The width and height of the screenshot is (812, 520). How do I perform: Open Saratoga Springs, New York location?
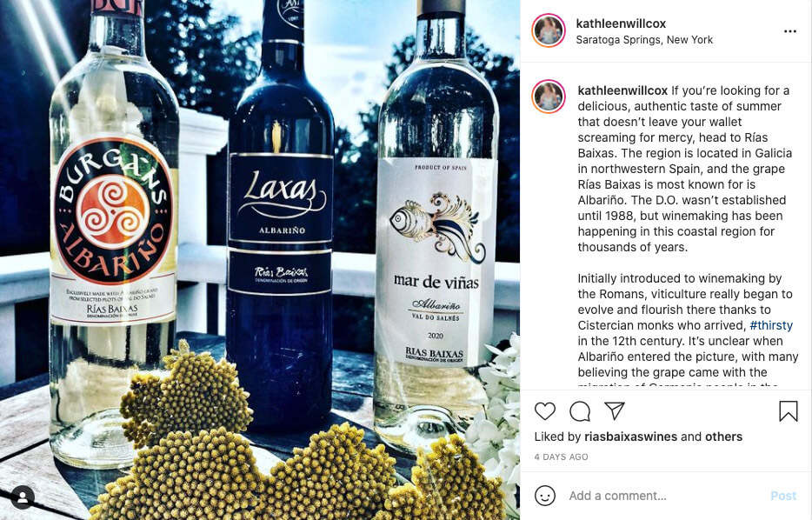click(644, 40)
